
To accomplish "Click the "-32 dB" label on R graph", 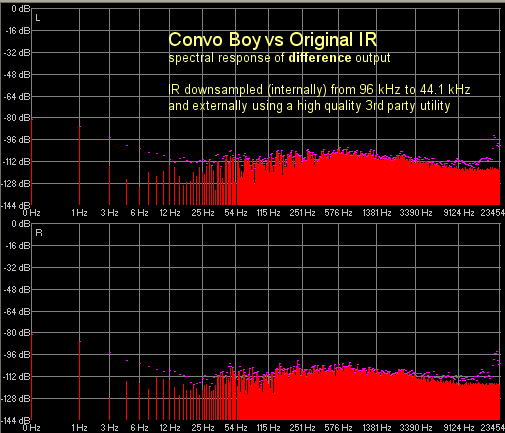I will coord(17,268).
